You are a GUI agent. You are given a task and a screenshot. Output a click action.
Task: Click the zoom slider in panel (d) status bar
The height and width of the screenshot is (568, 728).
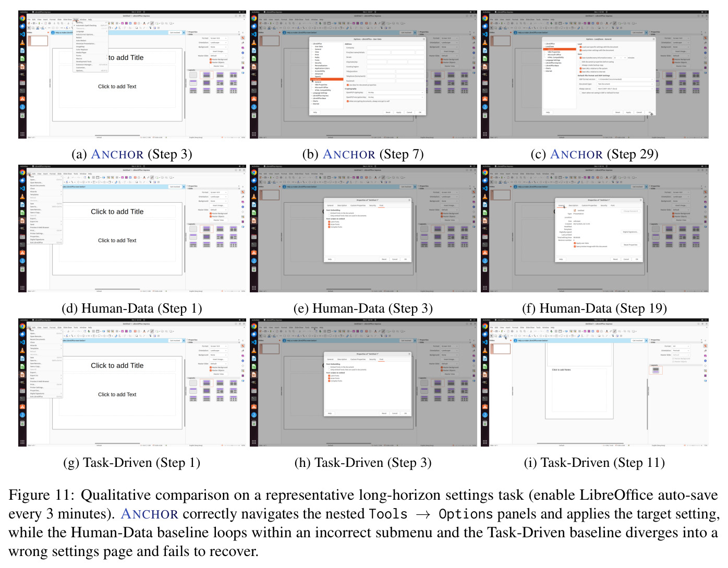(x=232, y=291)
